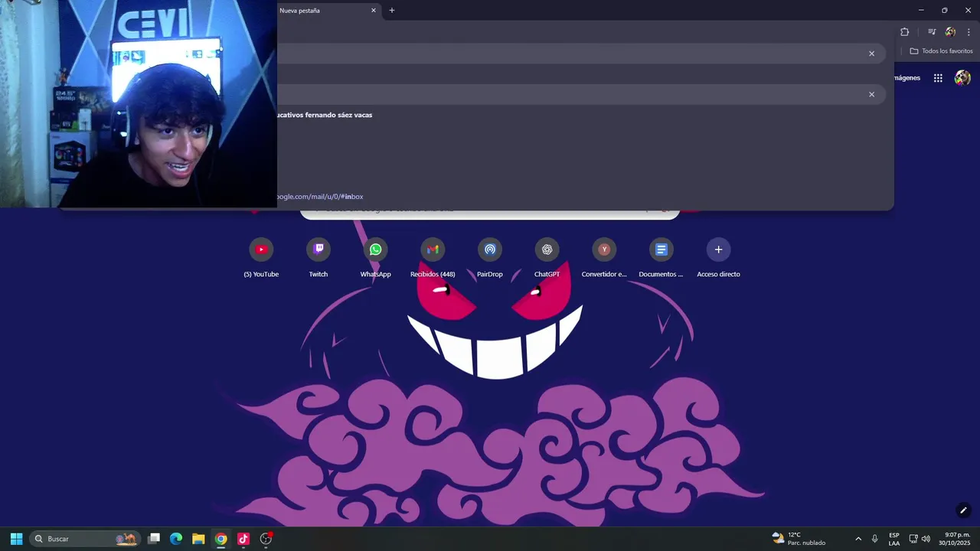The height and width of the screenshot is (551, 980).
Task: Open the Chrome three-dot menu
Action: [x=969, y=32]
